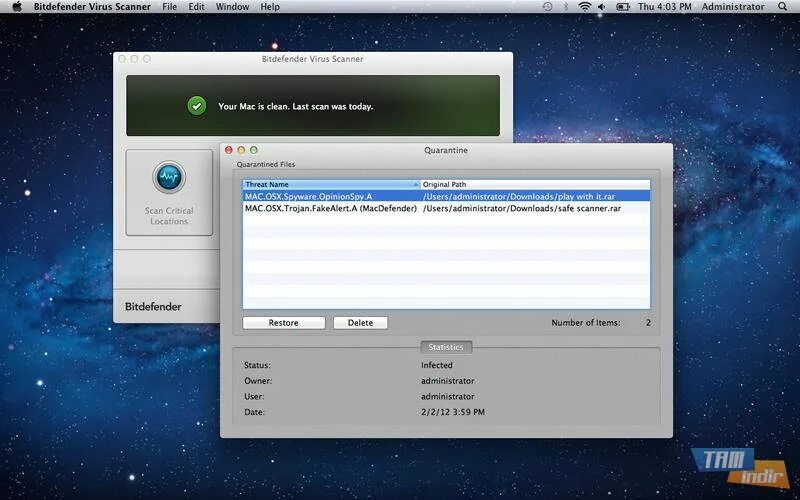Image resolution: width=800 pixels, height=500 pixels.
Task: Click the Scan Critical Locations pulse icon
Action: coord(169,177)
